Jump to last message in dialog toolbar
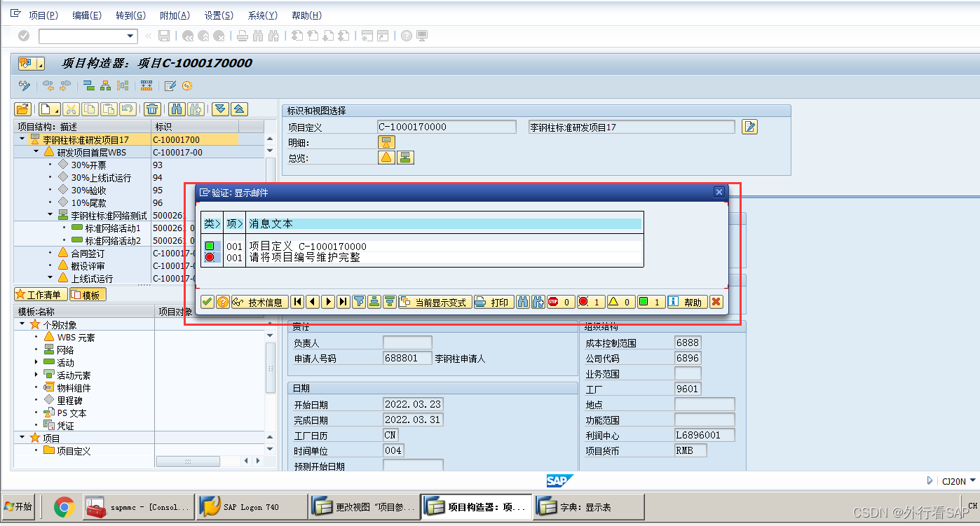This screenshot has height=526, width=980. click(343, 302)
